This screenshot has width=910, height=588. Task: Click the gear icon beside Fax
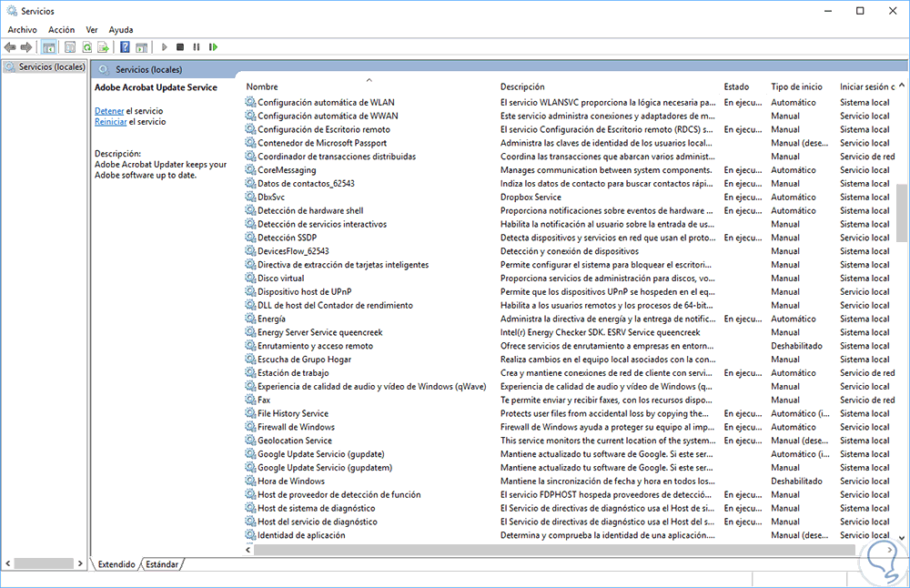coord(250,400)
